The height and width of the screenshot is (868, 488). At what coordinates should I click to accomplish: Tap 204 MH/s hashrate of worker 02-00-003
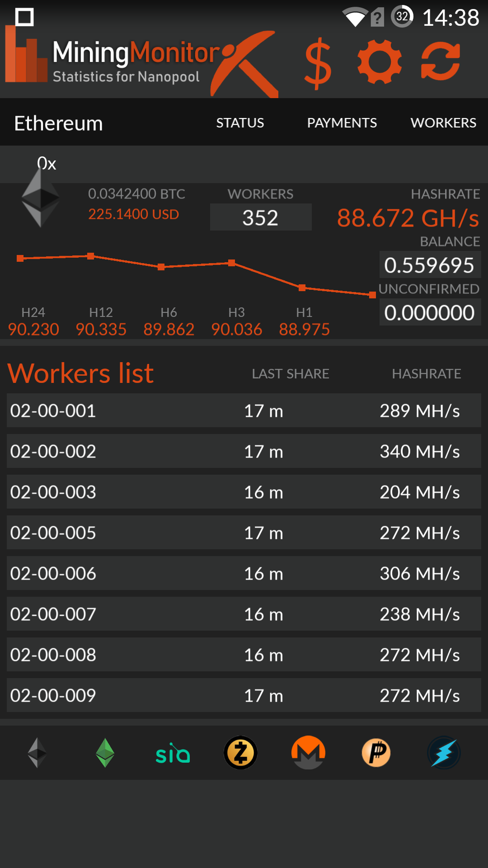pos(420,492)
